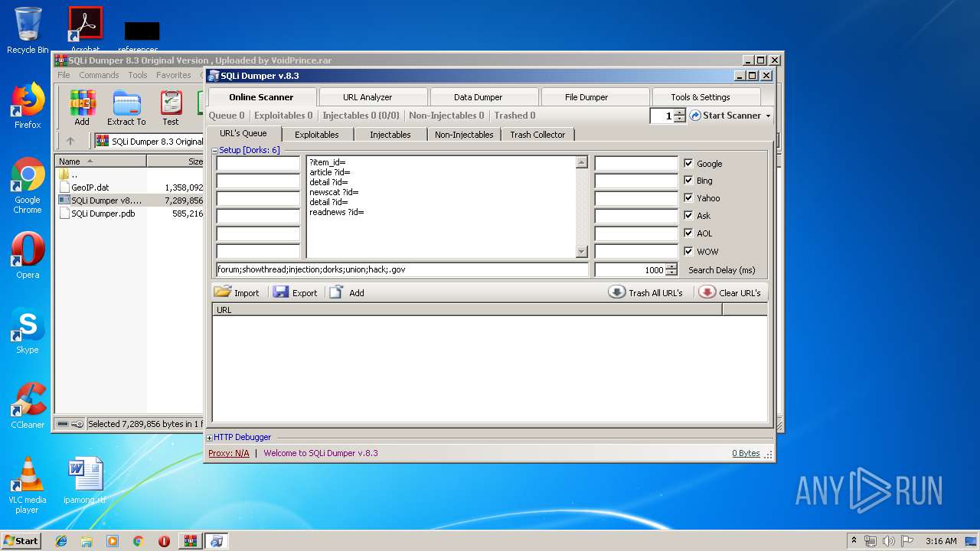Select GeoIP.dat in WinRAR file list

tap(90, 187)
